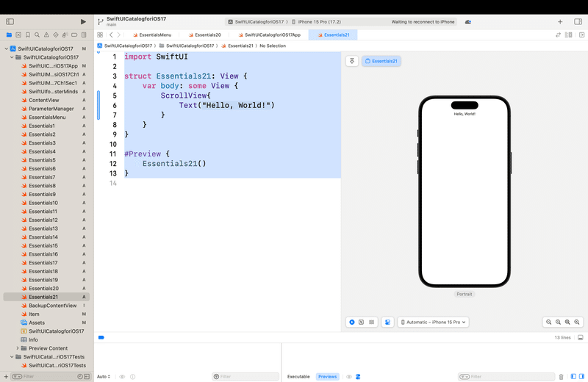Toggle variables view in debug area

click(573, 377)
